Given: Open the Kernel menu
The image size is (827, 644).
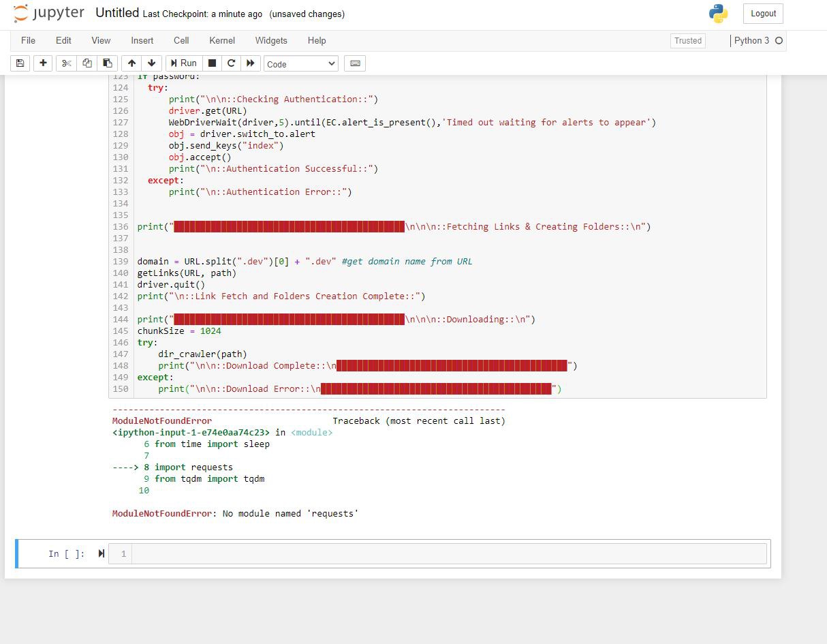Looking at the screenshot, I should 222,40.
